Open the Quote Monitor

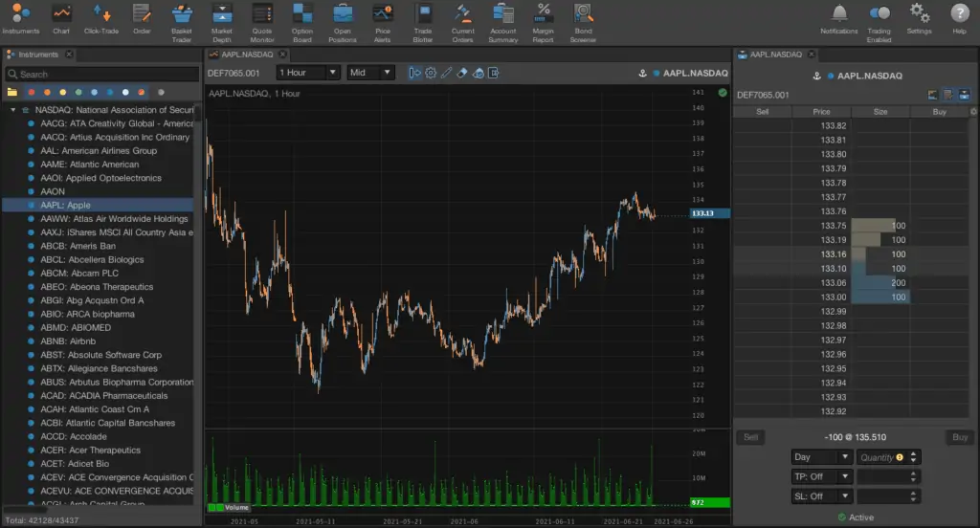coord(262,23)
